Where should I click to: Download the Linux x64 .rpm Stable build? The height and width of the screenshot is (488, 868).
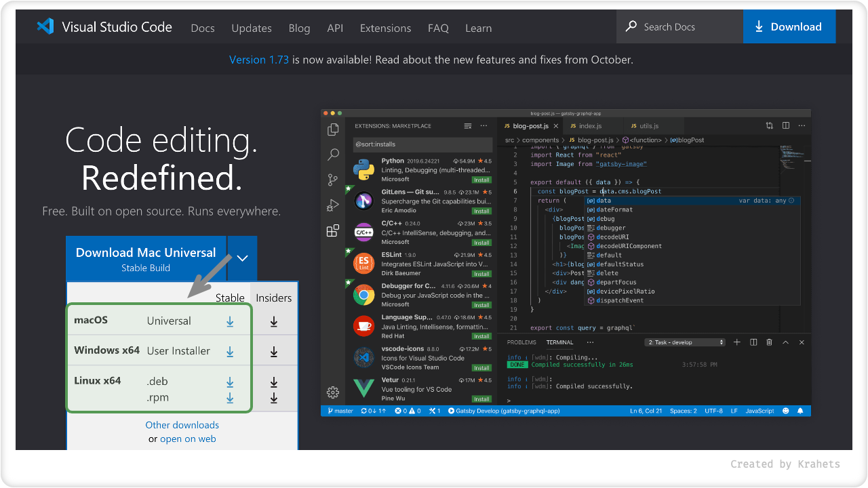coord(230,398)
